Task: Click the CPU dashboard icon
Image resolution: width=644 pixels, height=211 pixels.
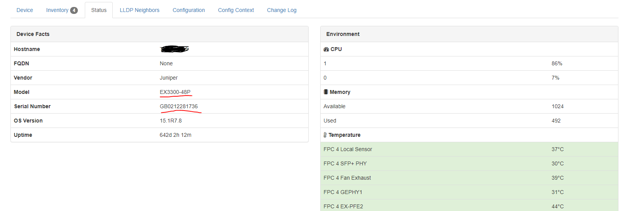Action: (326, 49)
